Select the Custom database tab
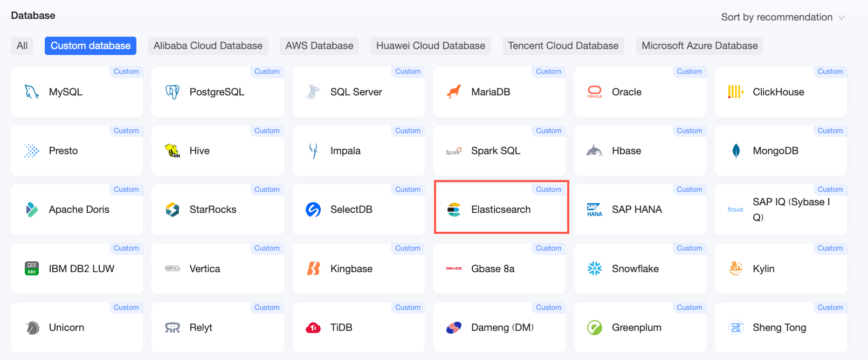 point(91,46)
